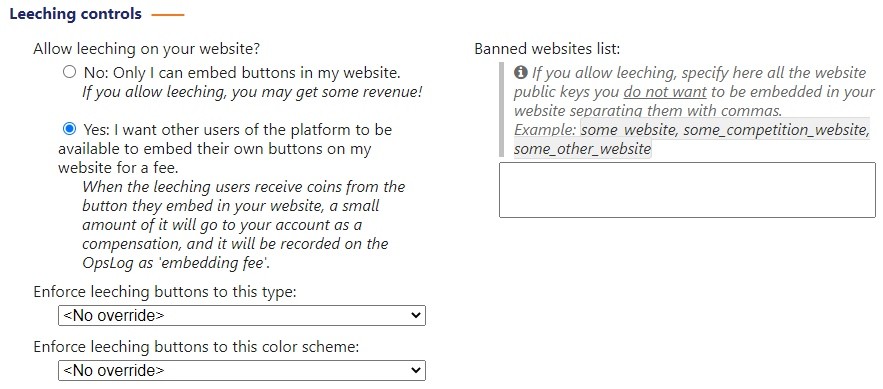Click the "Leeching controls" section heading
Screen dimensions: 883x389
[75, 14]
